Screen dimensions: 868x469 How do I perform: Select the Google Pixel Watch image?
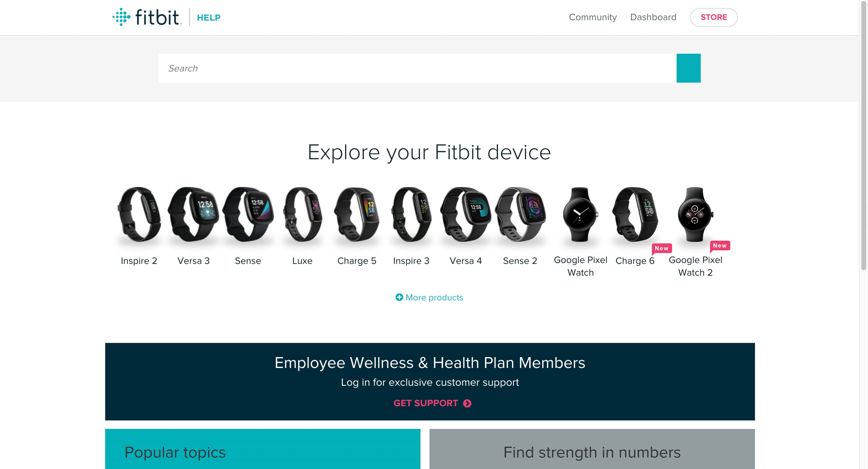pyautogui.click(x=580, y=214)
